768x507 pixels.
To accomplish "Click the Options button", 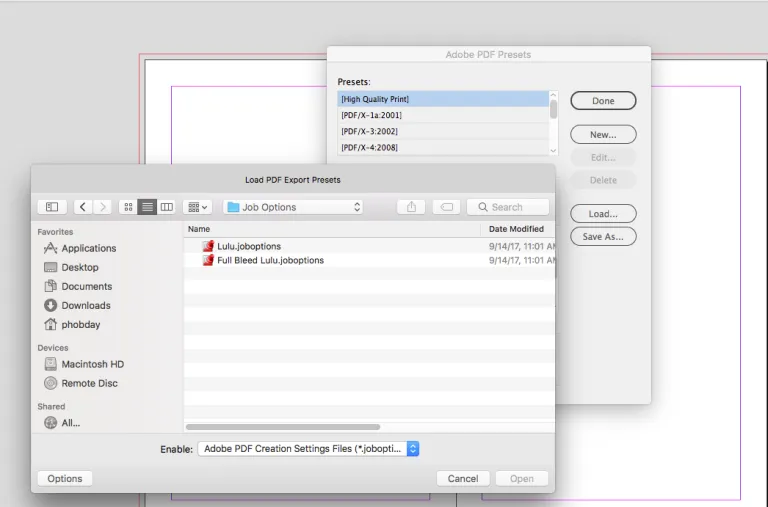I will (65, 479).
